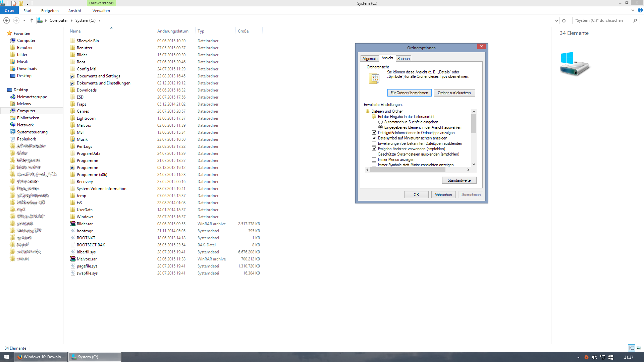The image size is (644, 362).
Task: Enable Geschützte Systemdateien ausblenden checkbox
Action: coord(374,154)
